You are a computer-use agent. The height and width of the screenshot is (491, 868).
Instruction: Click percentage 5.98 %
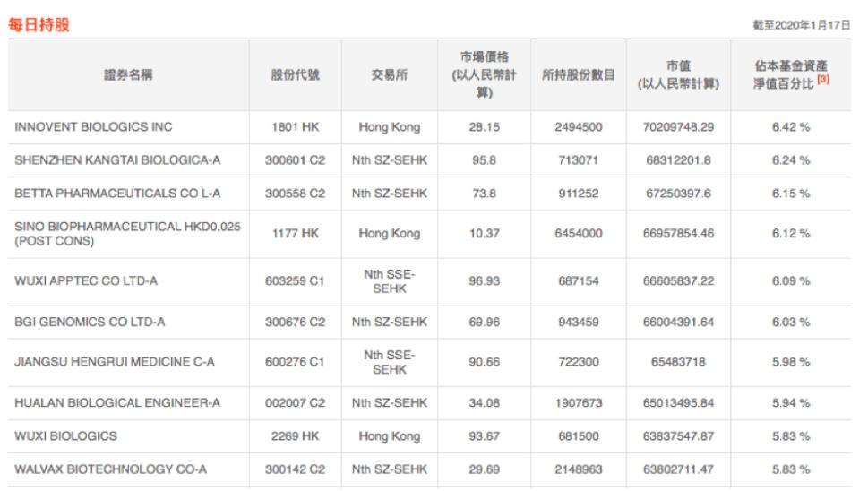click(x=790, y=361)
